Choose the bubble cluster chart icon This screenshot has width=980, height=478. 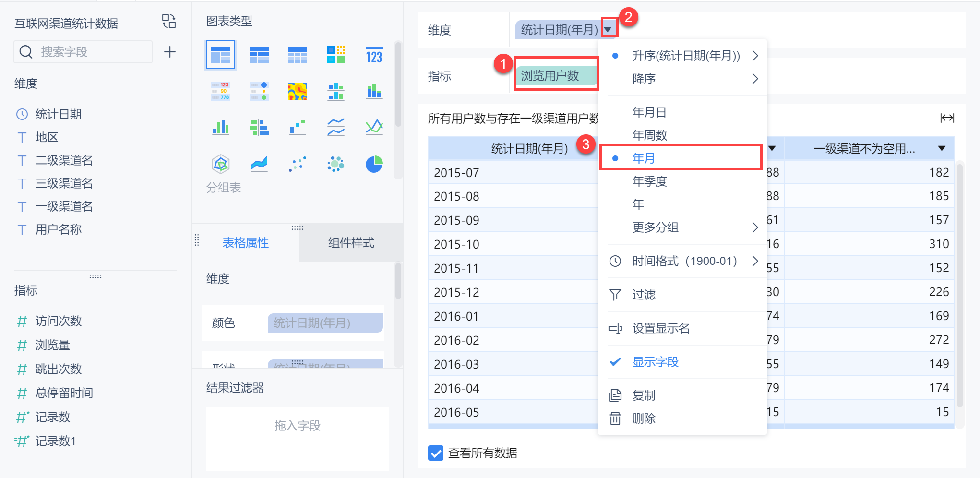tap(336, 164)
